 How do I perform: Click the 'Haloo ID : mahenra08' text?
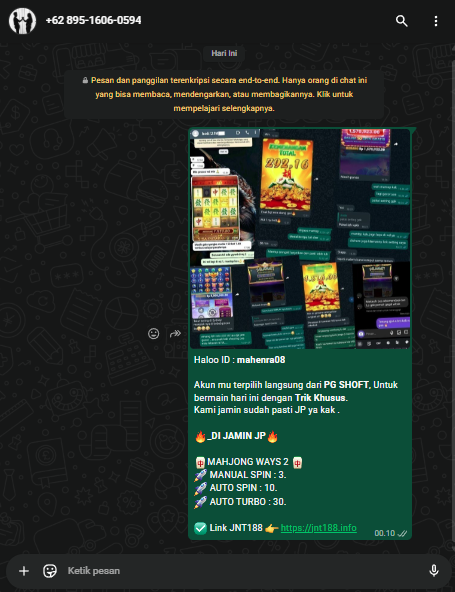(239, 359)
